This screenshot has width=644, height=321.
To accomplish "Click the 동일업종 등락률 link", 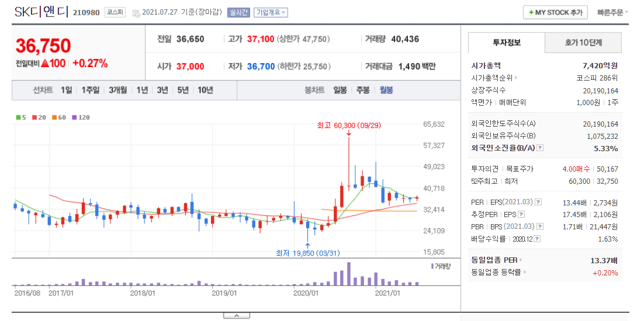I will pos(497,272).
